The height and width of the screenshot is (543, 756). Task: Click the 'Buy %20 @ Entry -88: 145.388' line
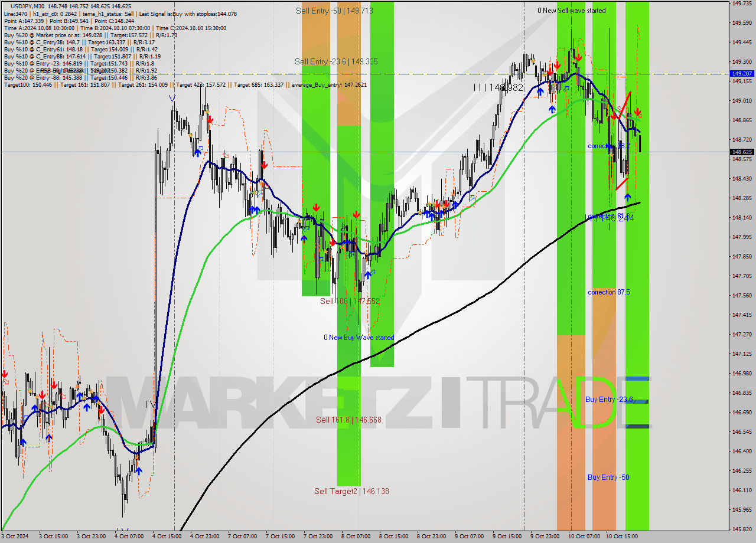[81, 77]
